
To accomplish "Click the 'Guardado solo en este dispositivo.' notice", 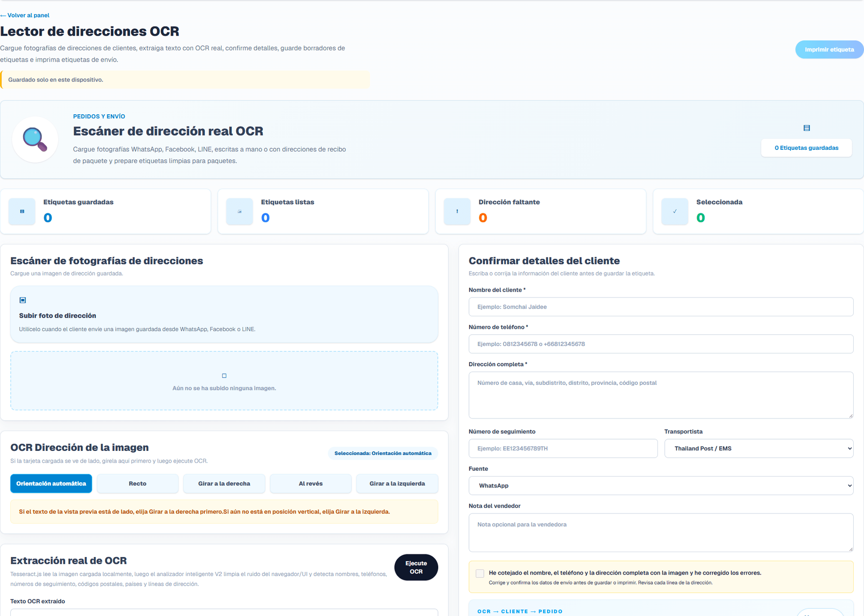I will click(x=184, y=80).
